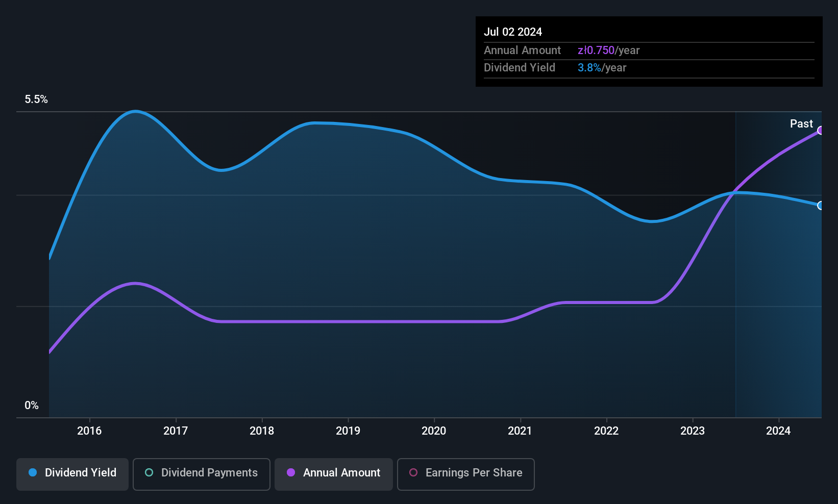Click the pink Earnings Per Share circle
Viewport: 838px width, 504px height.
pyautogui.click(x=413, y=472)
